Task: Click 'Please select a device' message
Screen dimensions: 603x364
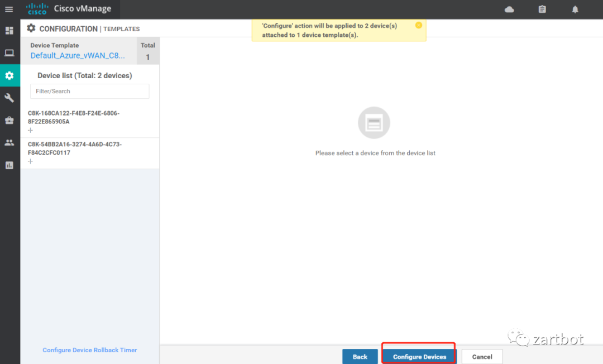Action: [x=375, y=153]
